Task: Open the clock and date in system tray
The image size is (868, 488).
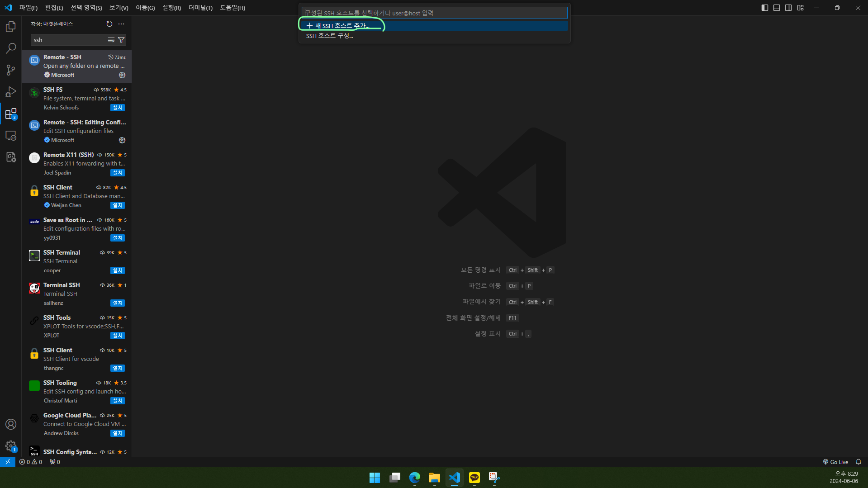Action: tap(844, 478)
